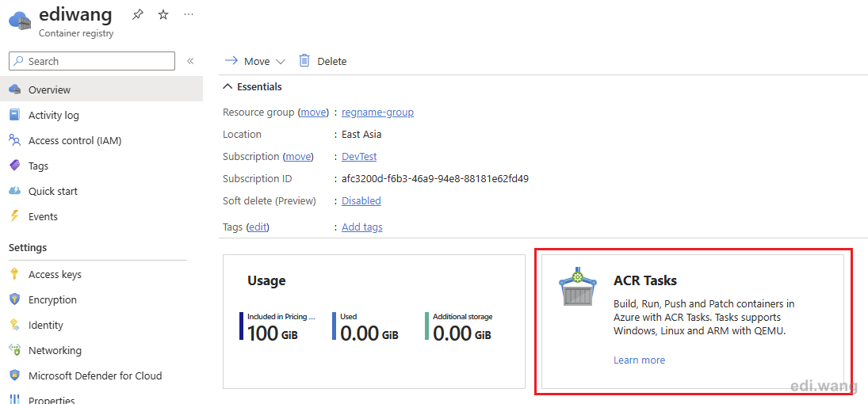Image resolution: width=868 pixels, height=404 pixels.
Task: Click the Events lightning bolt icon
Action: click(x=15, y=216)
